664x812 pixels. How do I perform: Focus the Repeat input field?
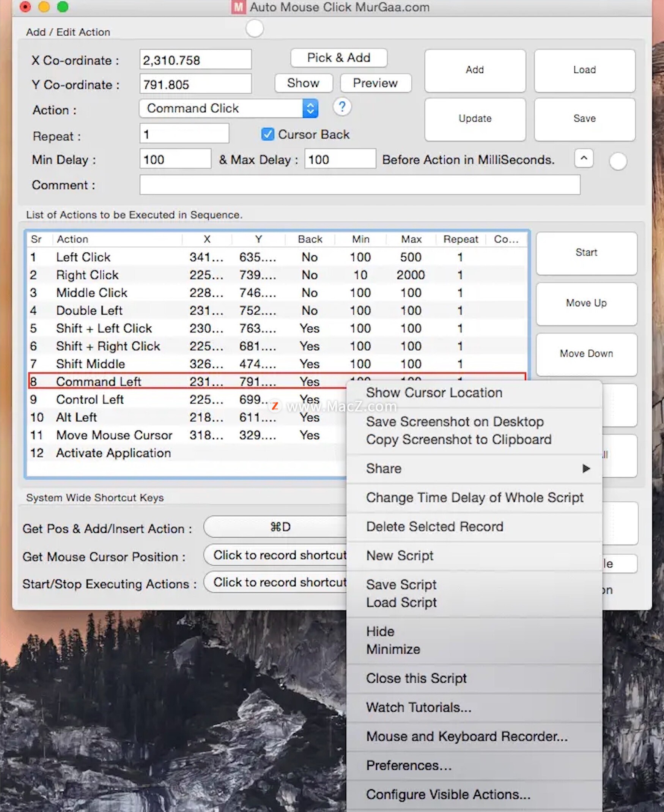point(184,134)
